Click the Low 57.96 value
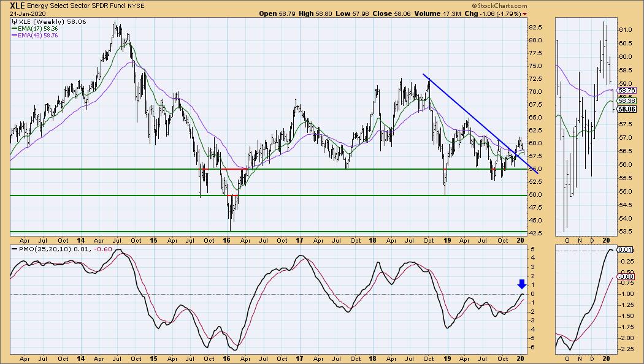This screenshot has height=364, width=644. [351, 13]
